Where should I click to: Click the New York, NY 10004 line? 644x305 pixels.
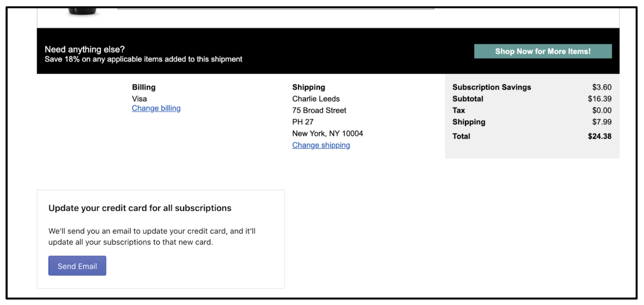click(327, 133)
